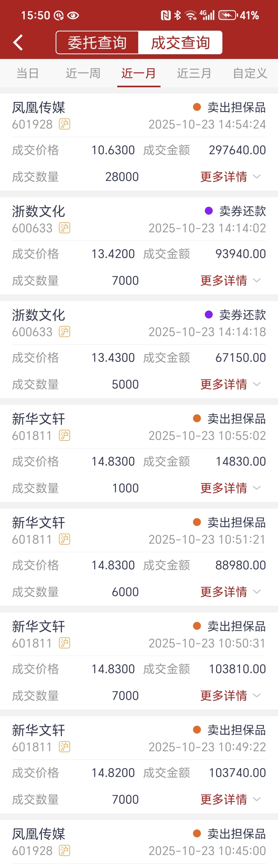
Task: Tap the 近一周 filter tab
Action: (83, 73)
